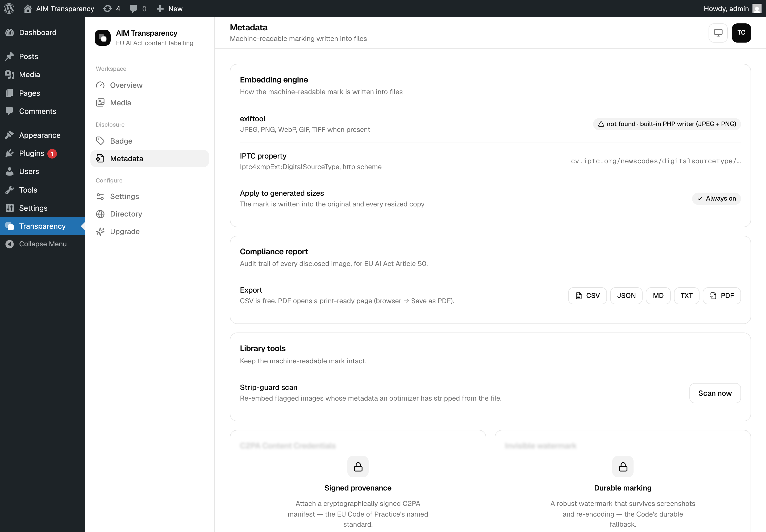Click the IPTC digitalsourcetype URL value
766x532 pixels.
click(656, 161)
